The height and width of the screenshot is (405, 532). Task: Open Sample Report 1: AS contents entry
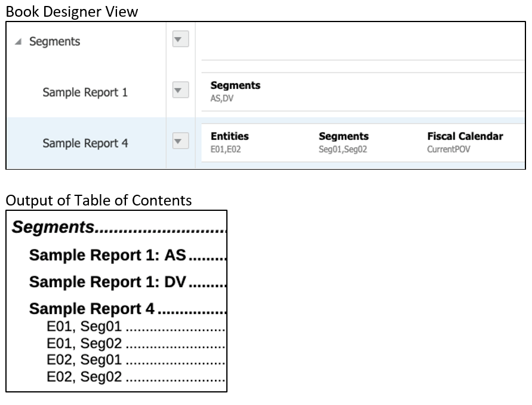coord(107,255)
